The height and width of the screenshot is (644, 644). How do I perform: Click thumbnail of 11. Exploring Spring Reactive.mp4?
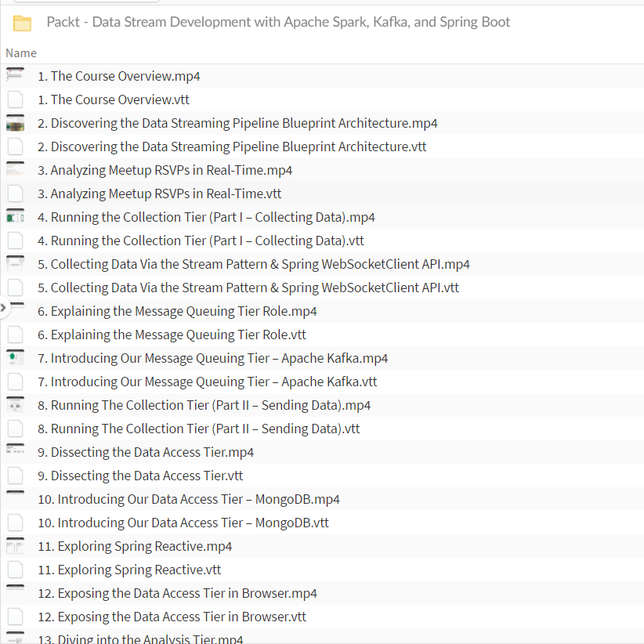pos(15,546)
